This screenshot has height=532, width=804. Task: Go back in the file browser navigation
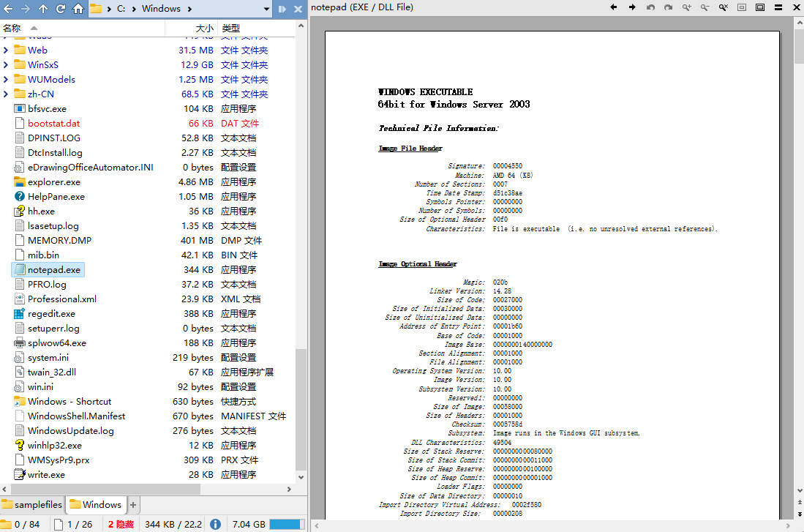[x=8, y=9]
